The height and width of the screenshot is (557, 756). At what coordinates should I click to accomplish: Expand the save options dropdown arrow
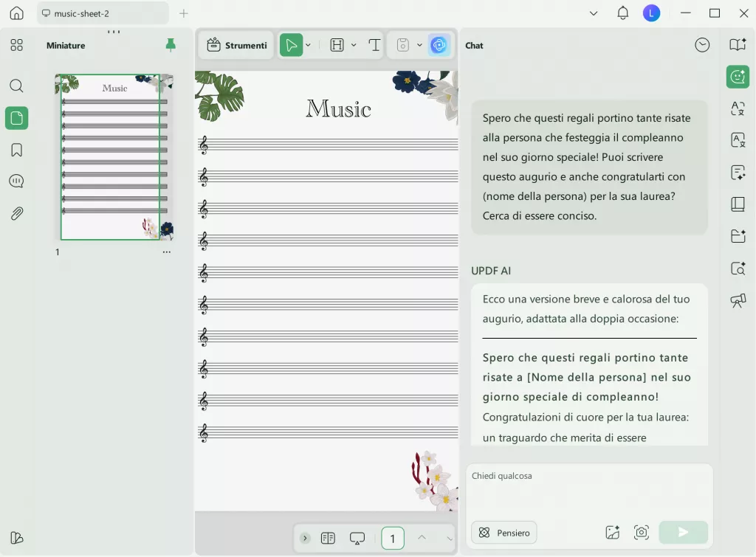[x=419, y=45]
